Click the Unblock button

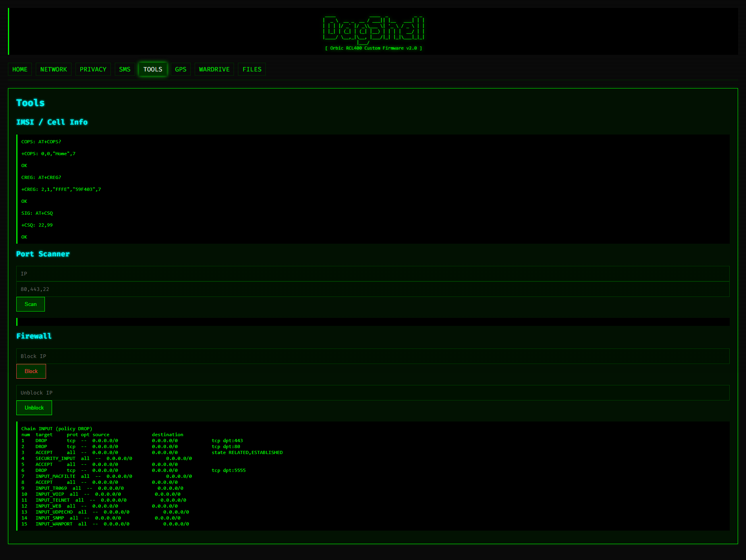pos(34,408)
